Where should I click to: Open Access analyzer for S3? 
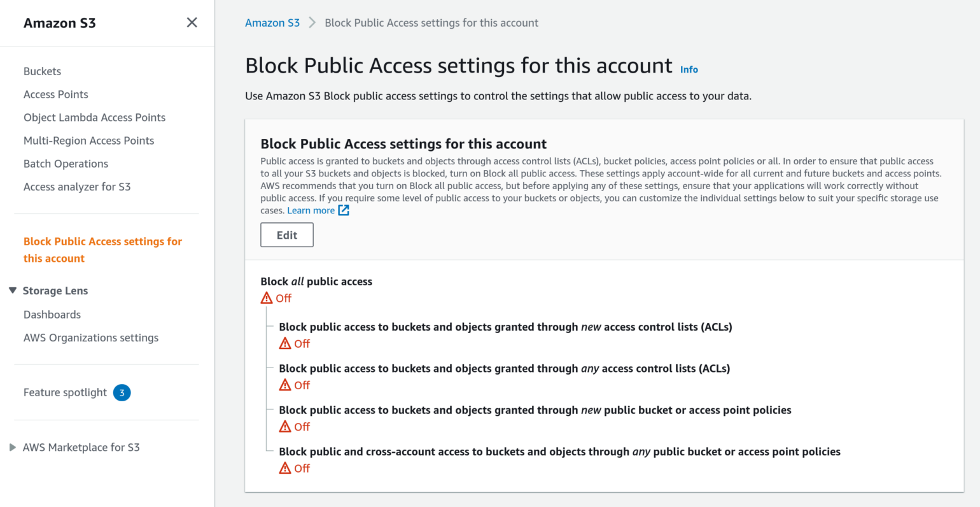pos(77,187)
